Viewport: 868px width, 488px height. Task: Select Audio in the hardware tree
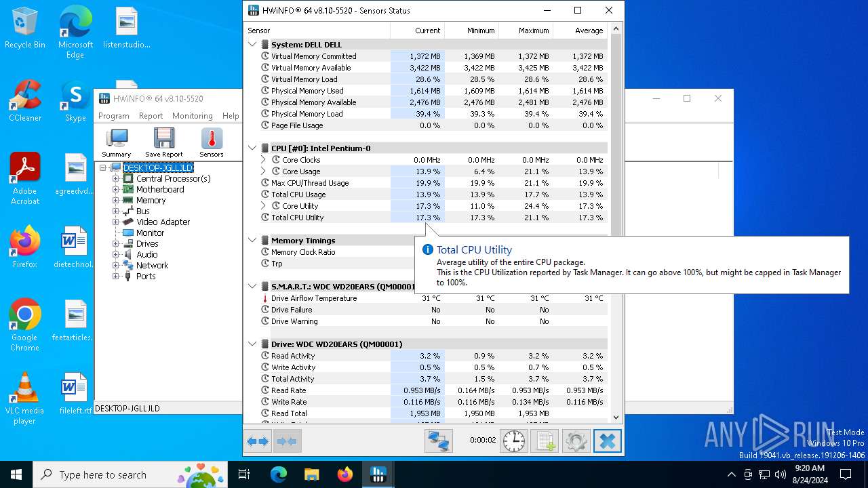146,255
